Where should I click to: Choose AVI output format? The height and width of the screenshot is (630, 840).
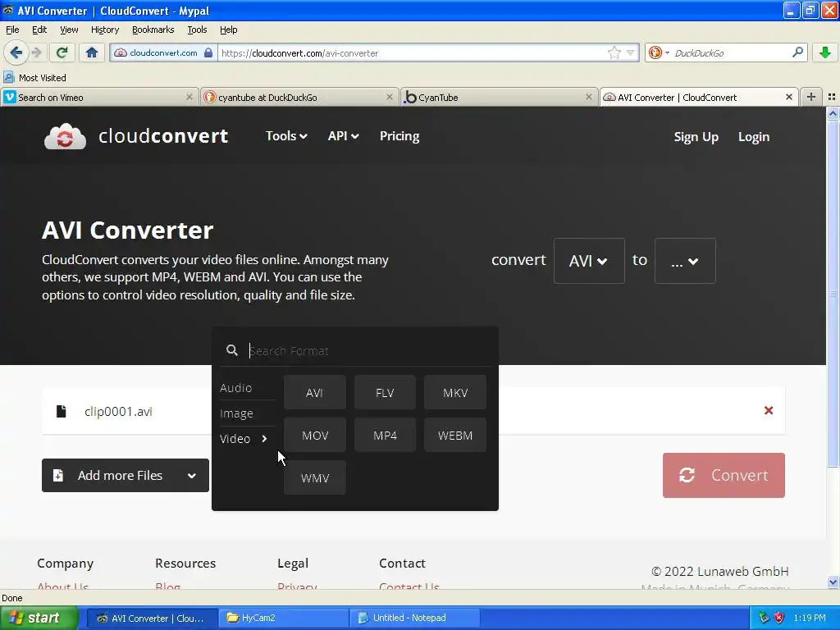click(314, 393)
